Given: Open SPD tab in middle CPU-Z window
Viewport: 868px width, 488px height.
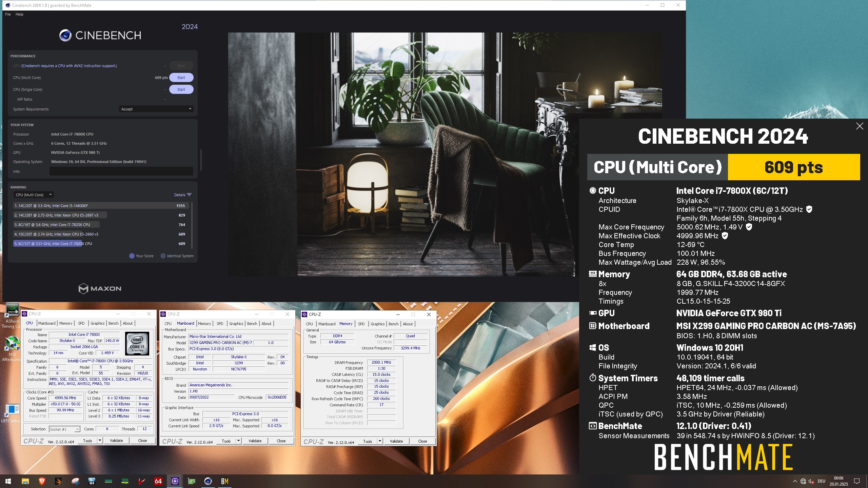Looking at the screenshot, I should [220, 324].
